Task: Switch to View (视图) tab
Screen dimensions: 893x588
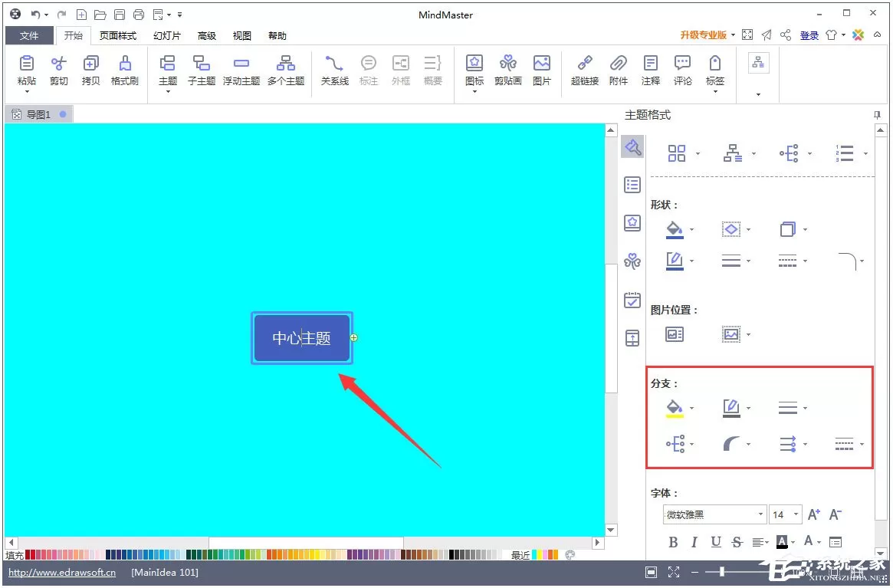Action: tap(242, 35)
